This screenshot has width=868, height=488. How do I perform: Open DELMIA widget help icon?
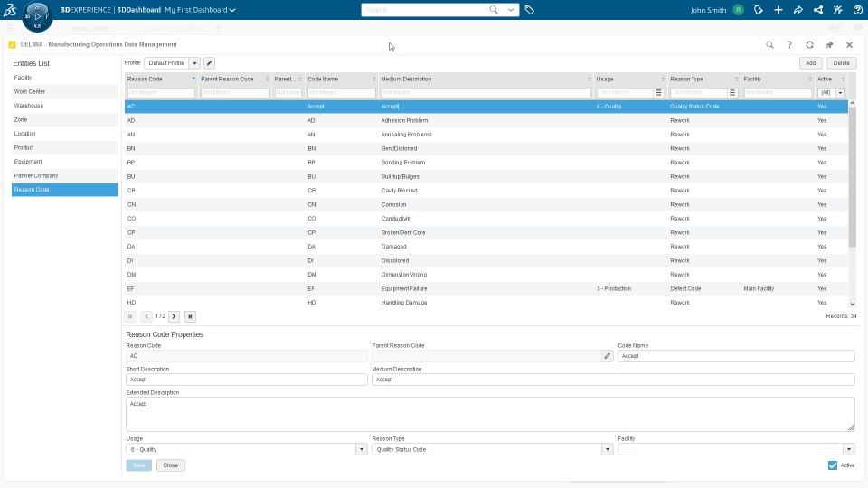[789, 45]
